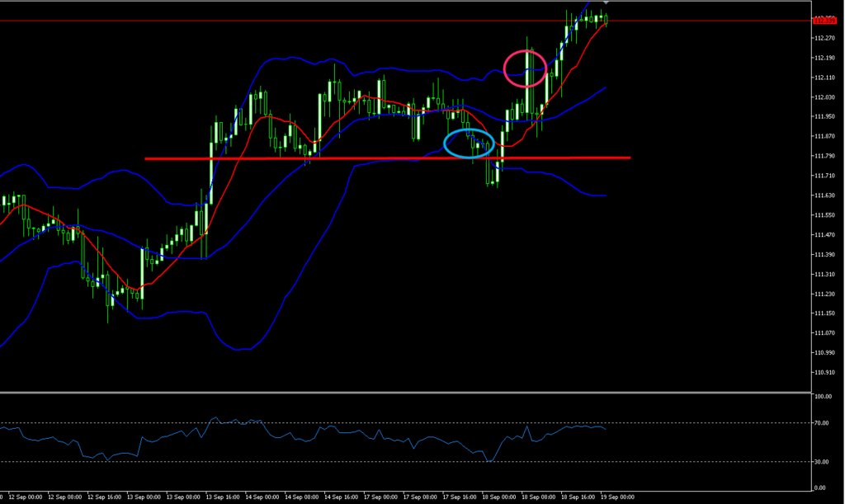Click the 12 Sep 08:00 time label
Screen dimensions: 845x504
pos(64,497)
